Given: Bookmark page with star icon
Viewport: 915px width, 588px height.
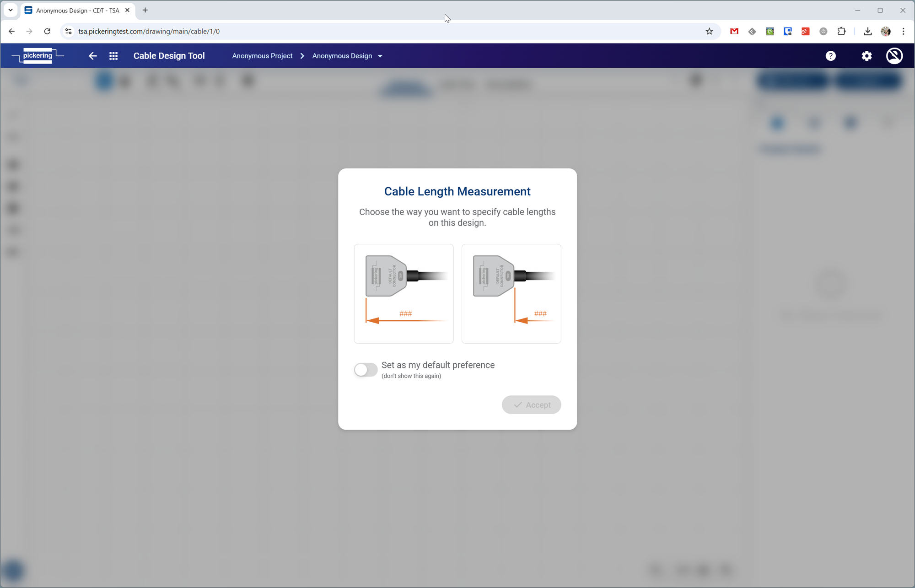Looking at the screenshot, I should [x=709, y=31].
